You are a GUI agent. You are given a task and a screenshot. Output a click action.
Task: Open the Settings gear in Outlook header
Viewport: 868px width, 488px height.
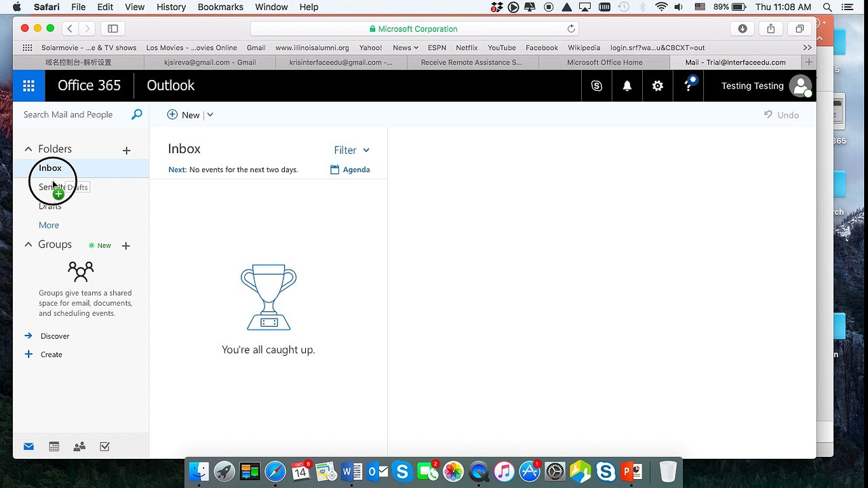pos(658,86)
